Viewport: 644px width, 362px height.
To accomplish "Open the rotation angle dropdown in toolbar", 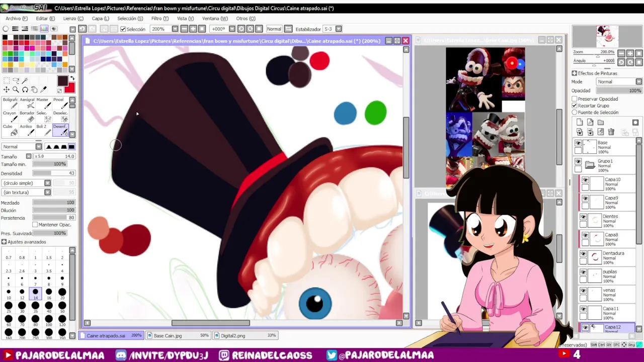I will click(x=231, y=29).
